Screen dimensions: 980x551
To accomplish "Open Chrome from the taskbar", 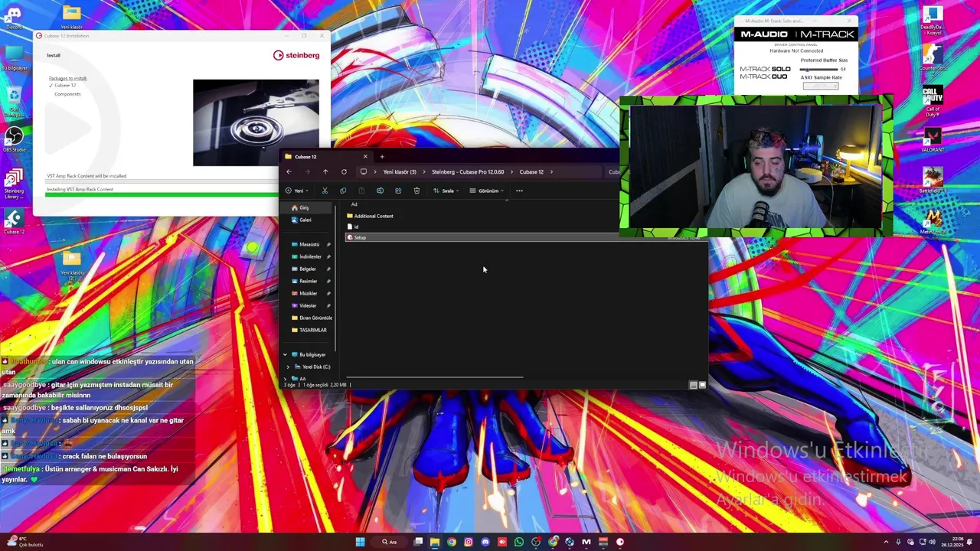I will 452,542.
